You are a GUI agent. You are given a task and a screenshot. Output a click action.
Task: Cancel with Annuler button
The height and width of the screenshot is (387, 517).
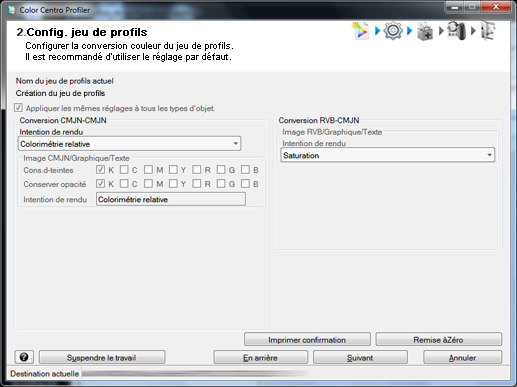click(x=462, y=357)
